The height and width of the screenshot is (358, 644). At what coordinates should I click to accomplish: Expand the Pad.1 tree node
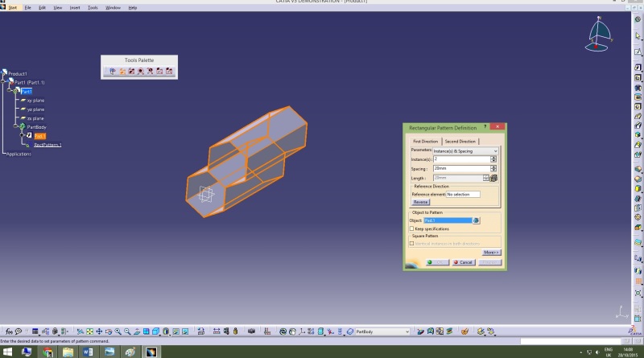tap(23, 135)
